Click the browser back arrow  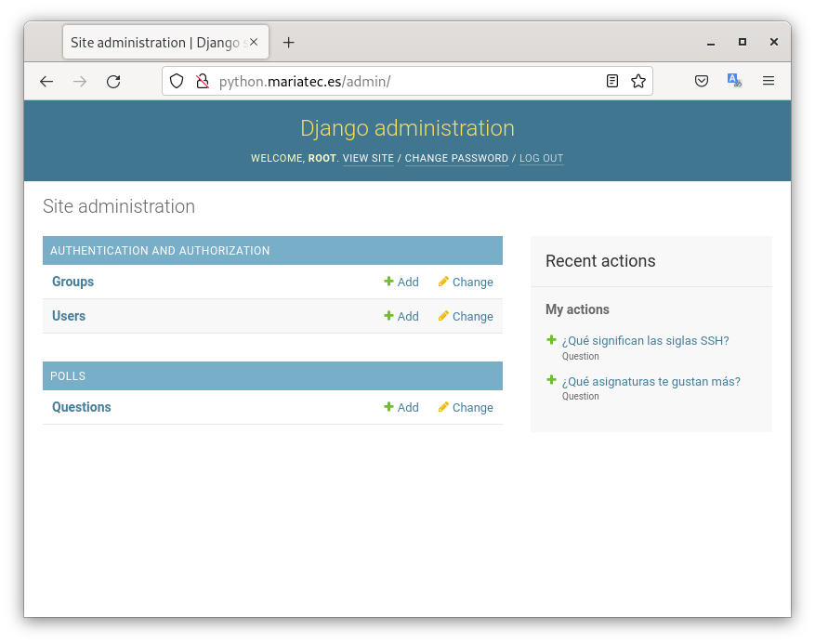point(46,82)
